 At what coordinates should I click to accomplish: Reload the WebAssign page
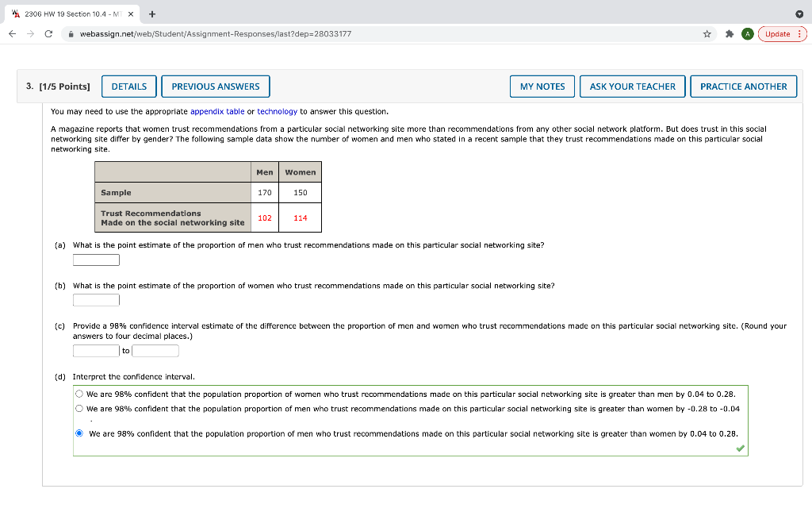(x=48, y=33)
